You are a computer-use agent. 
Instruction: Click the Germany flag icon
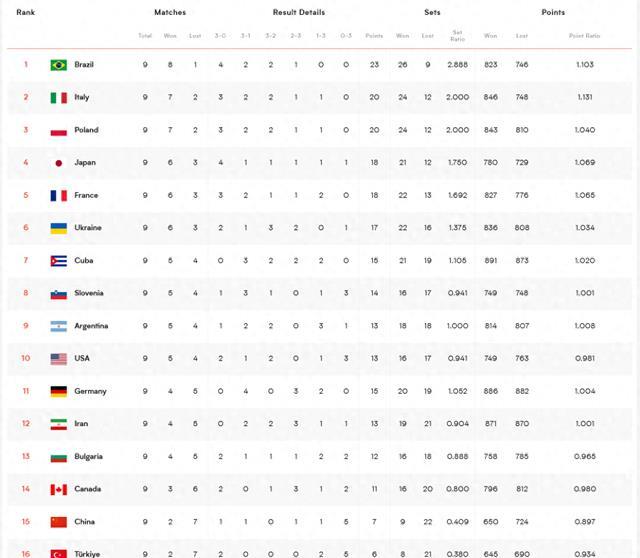pyautogui.click(x=59, y=391)
